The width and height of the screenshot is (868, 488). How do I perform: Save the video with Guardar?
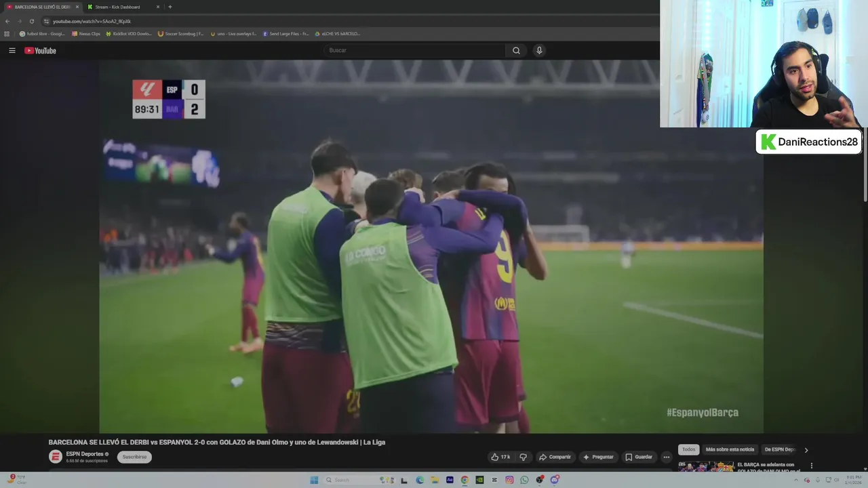coord(639,457)
